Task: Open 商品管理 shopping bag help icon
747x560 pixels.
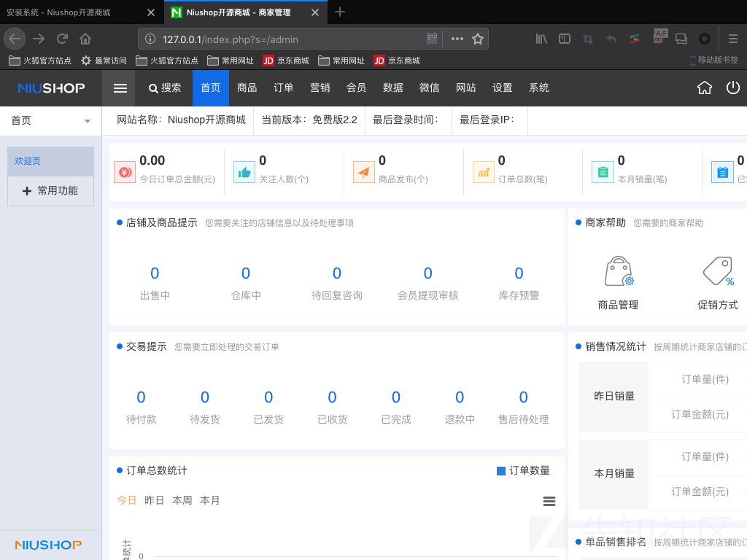Action: [x=619, y=271]
